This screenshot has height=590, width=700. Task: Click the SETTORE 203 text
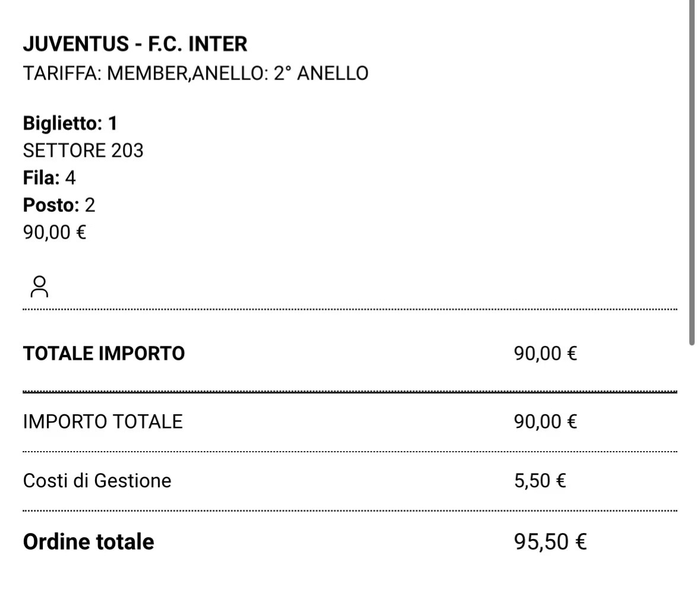click(x=83, y=150)
